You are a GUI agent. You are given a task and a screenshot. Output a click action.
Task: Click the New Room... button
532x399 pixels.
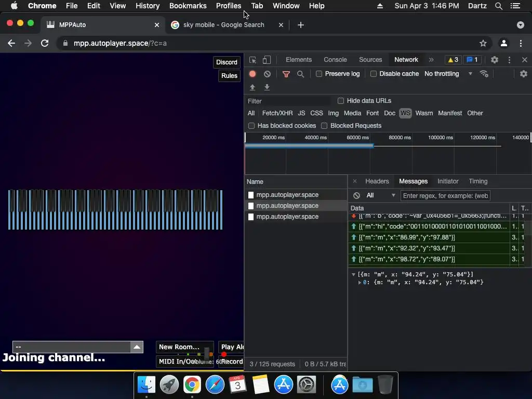pos(184,347)
